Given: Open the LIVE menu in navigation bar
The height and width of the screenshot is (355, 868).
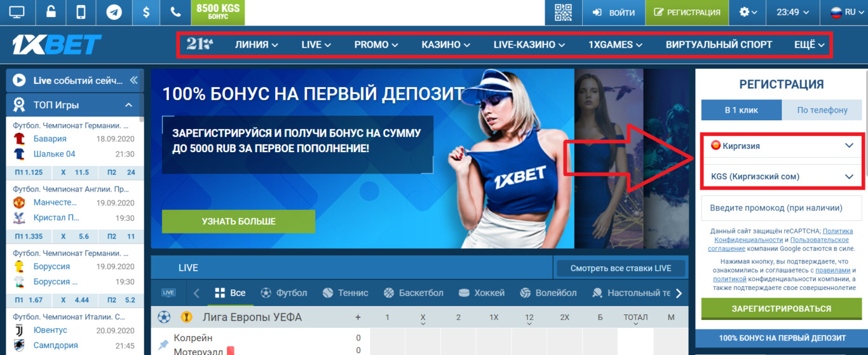Looking at the screenshot, I should [x=316, y=45].
